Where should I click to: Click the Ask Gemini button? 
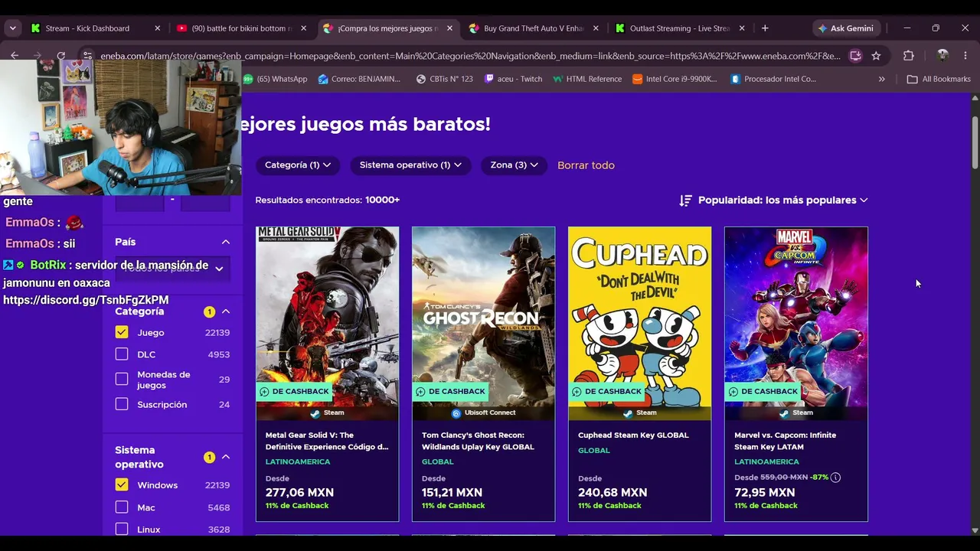pyautogui.click(x=846, y=28)
